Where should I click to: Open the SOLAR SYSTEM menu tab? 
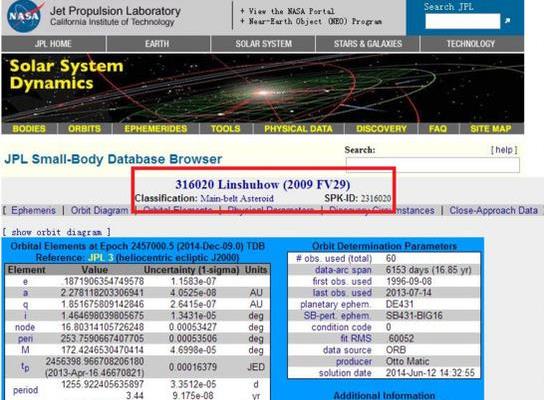(264, 44)
